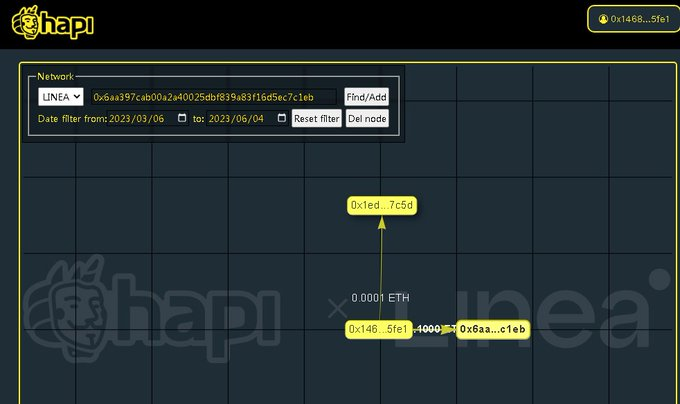The image size is (680, 404).
Task: Click the Del node button
Action: pyautogui.click(x=367, y=118)
